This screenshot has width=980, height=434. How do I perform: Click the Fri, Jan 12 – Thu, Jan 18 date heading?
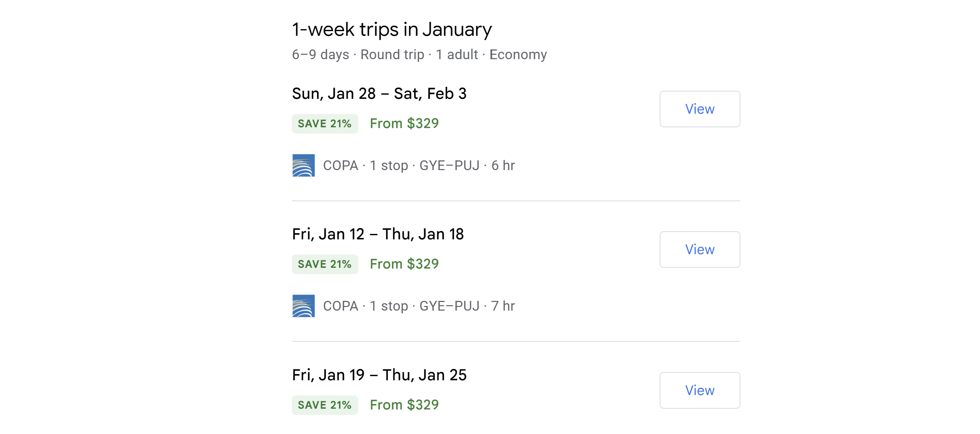coord(378,234)
